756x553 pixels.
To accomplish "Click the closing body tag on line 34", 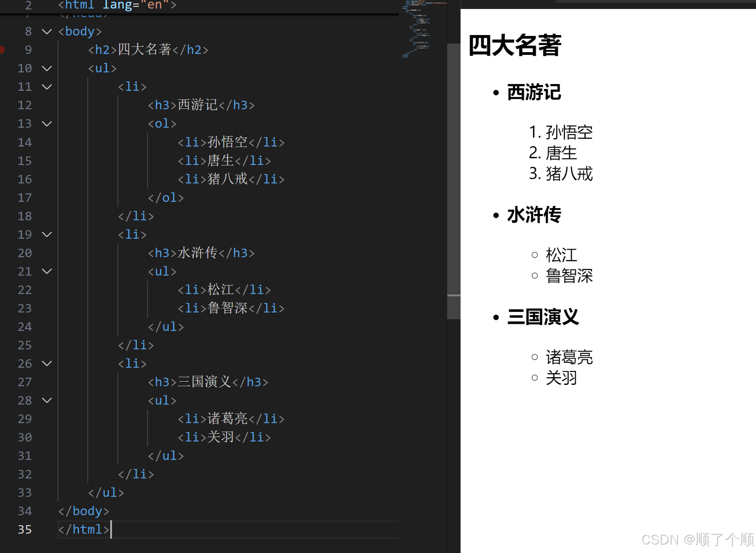I will (84, 511).
